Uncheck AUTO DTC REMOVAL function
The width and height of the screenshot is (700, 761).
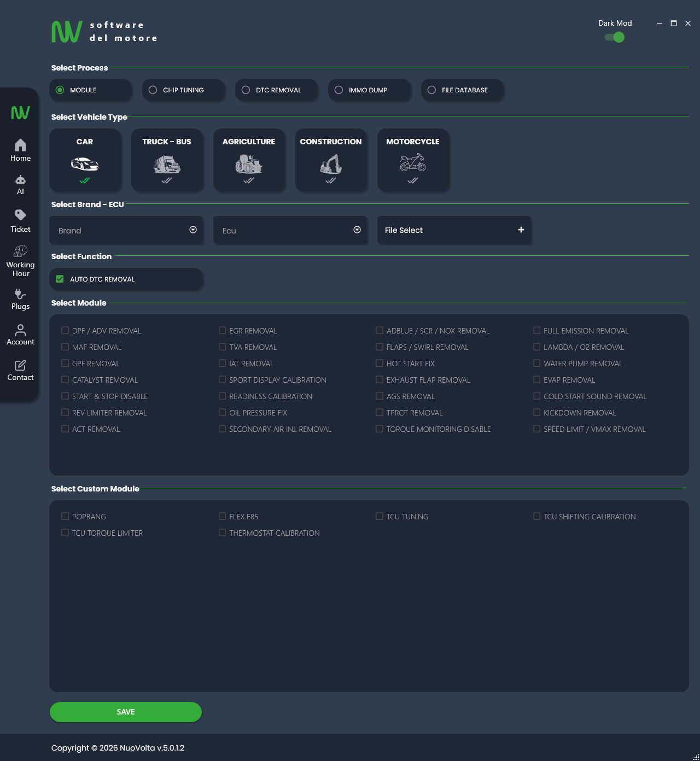click(x=60, y=279)
